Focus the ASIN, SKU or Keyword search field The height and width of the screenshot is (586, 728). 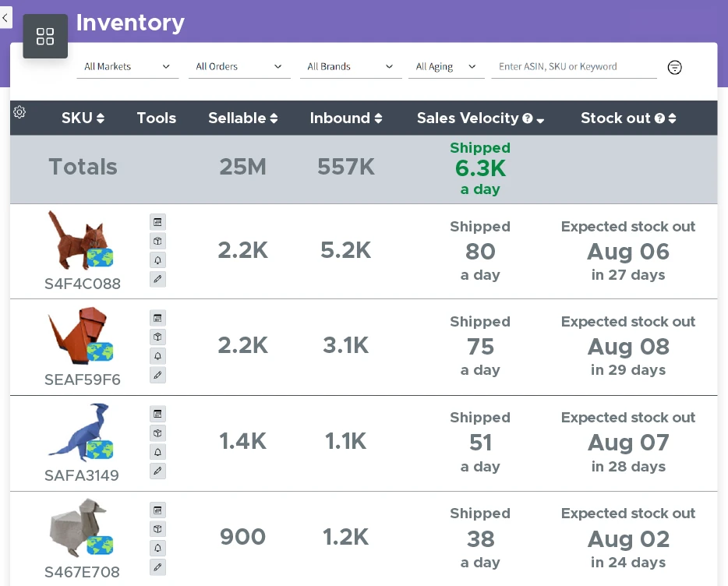click(x=574, y=66)
